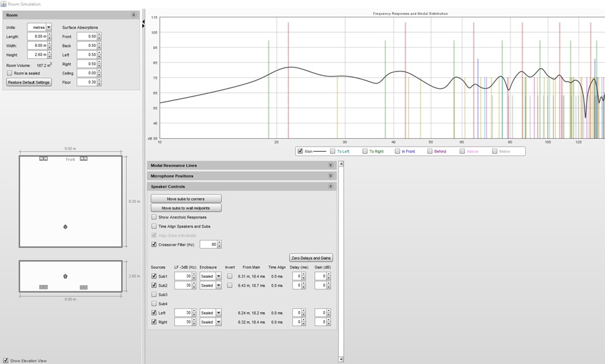The height and width of the screenshot is (364, 605).
Task: Select the listener head icon in plan view
Action: tap(65, 227)
